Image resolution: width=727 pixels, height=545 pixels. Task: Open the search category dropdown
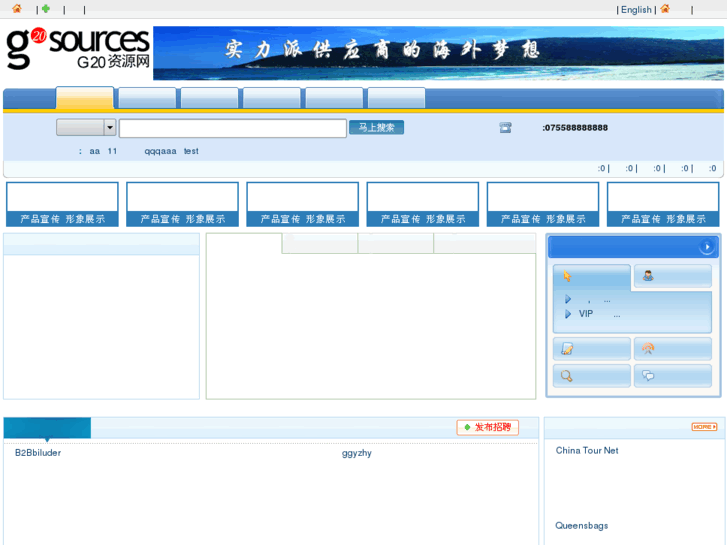(x=86, y=127)
